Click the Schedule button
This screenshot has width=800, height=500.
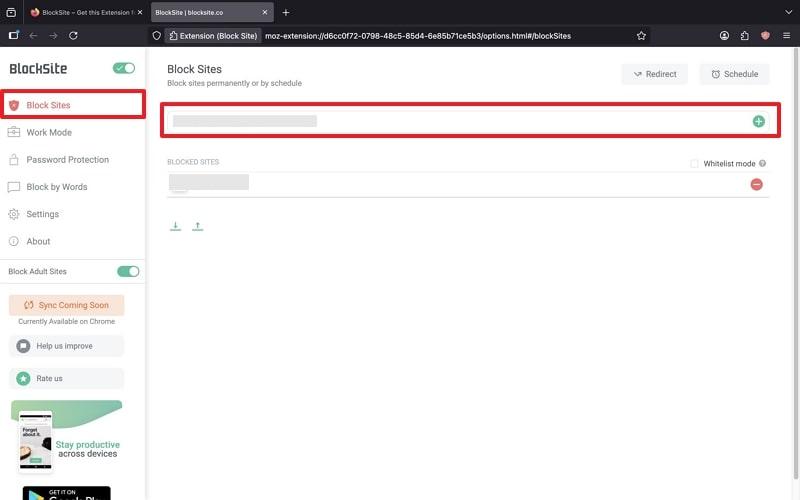[x=734, y=74]
